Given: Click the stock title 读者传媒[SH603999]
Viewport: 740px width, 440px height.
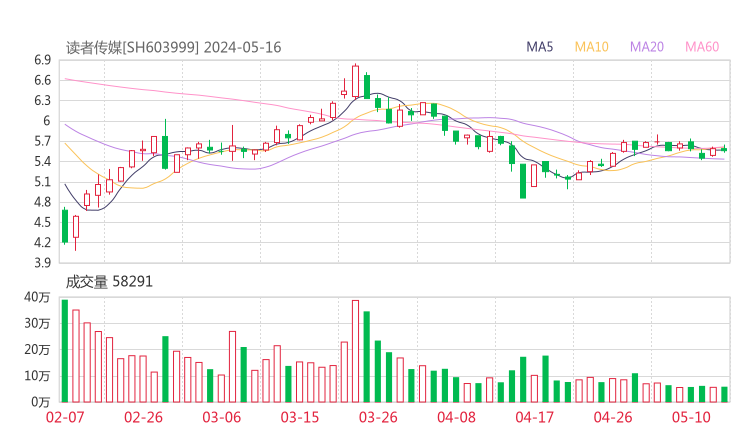Looking at the screenshot, I should pos(132,48).
